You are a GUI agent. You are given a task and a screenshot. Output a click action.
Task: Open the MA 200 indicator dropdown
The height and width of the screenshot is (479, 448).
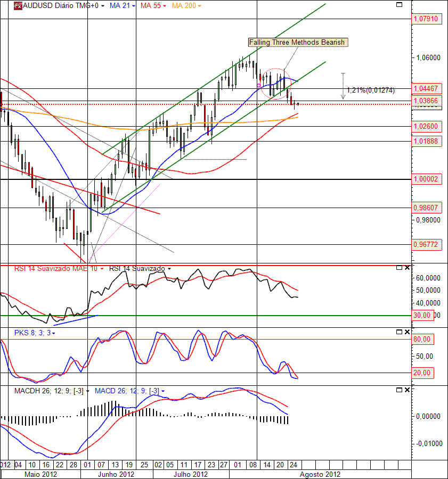pyautogui.click(x=199, y=6)
